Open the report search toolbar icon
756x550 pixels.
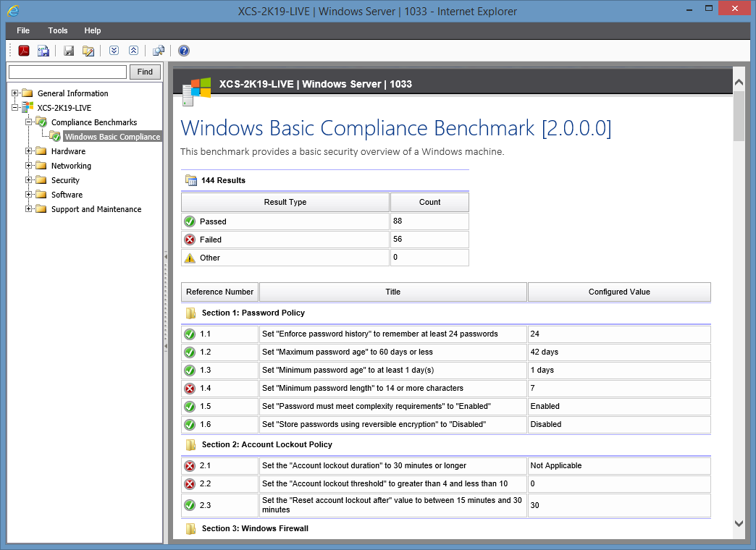159,51
